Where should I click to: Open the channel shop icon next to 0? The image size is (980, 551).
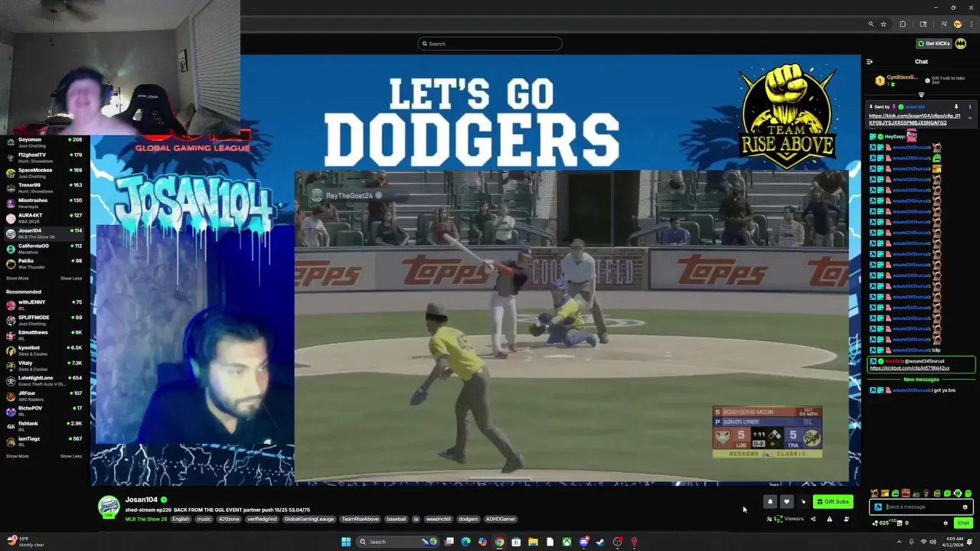(900, 523)
